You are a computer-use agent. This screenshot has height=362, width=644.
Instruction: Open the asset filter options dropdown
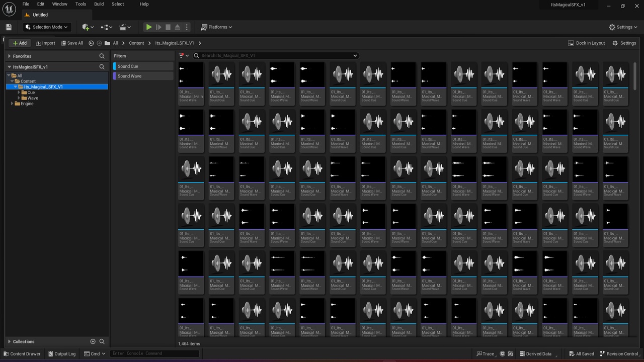pyautogui.click(x=184, y=56)
